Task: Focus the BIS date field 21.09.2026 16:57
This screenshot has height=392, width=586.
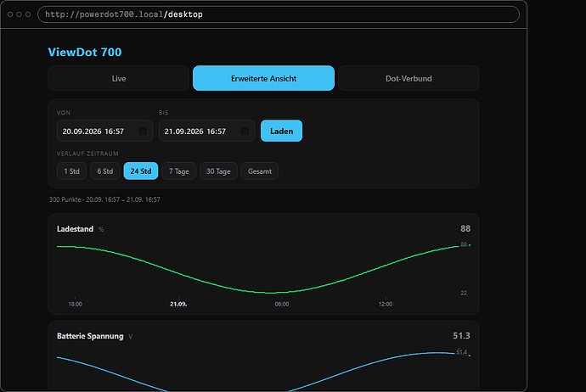Action: [206, 131]
